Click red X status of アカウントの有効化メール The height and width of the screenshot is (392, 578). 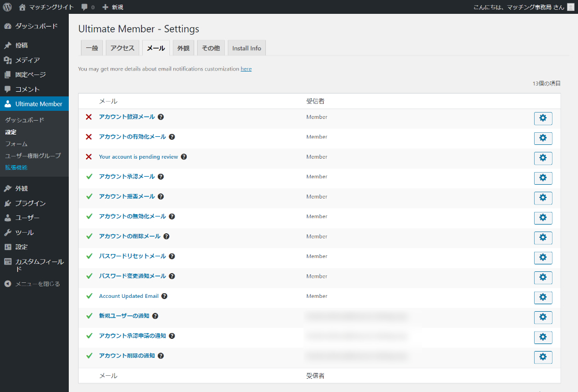click(x=89, y=137)
